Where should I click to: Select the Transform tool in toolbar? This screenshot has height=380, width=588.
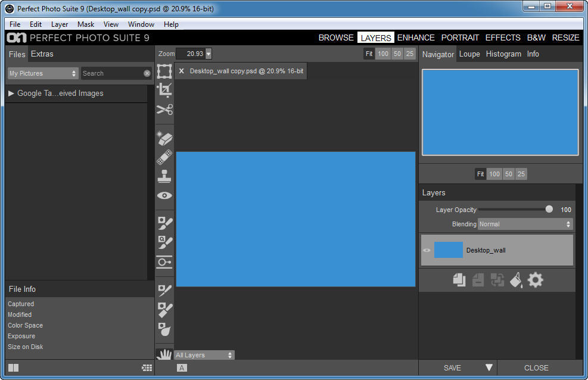(164, 72)
